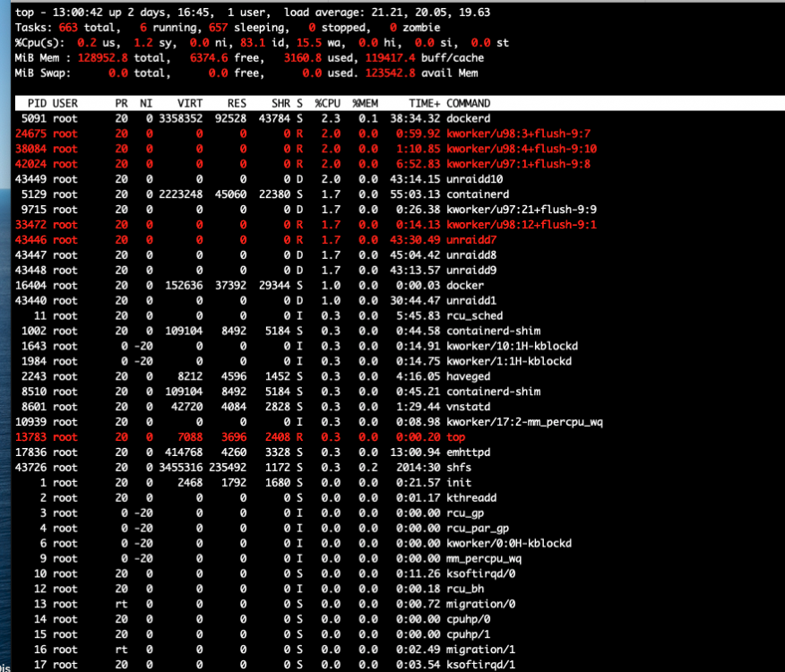This screenshot has width=785, height=672.
Task: Click the 15.5 wa CPU value
Action: click(x=309, y=43)
